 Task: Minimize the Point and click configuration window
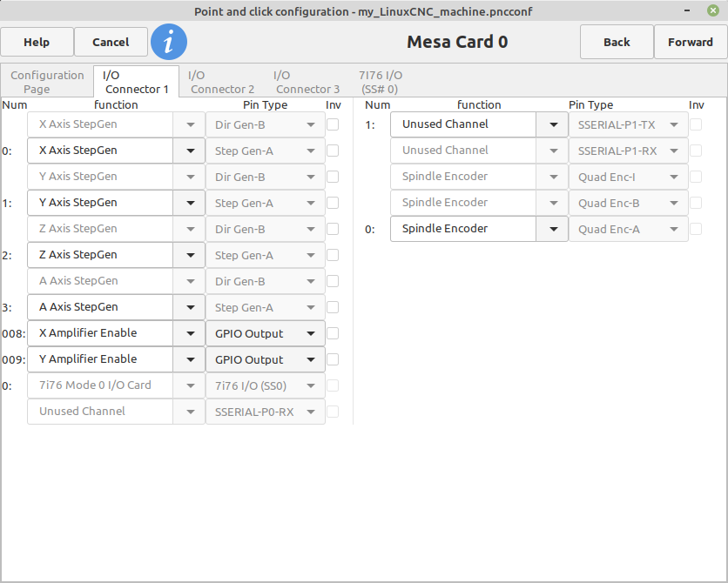point(687,10)
